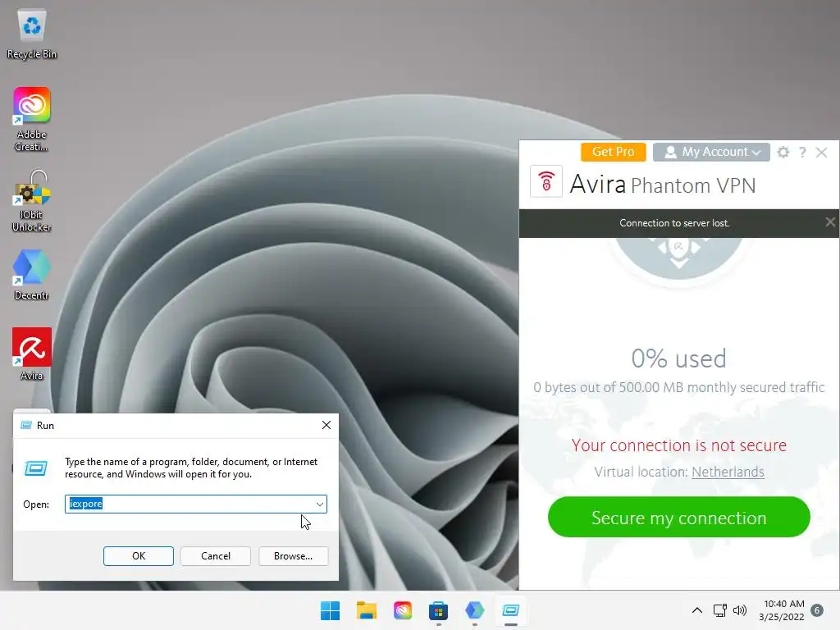The image size is (840, 630).
Task: Expand the My Account dropdown
Action: coord(711,152)
